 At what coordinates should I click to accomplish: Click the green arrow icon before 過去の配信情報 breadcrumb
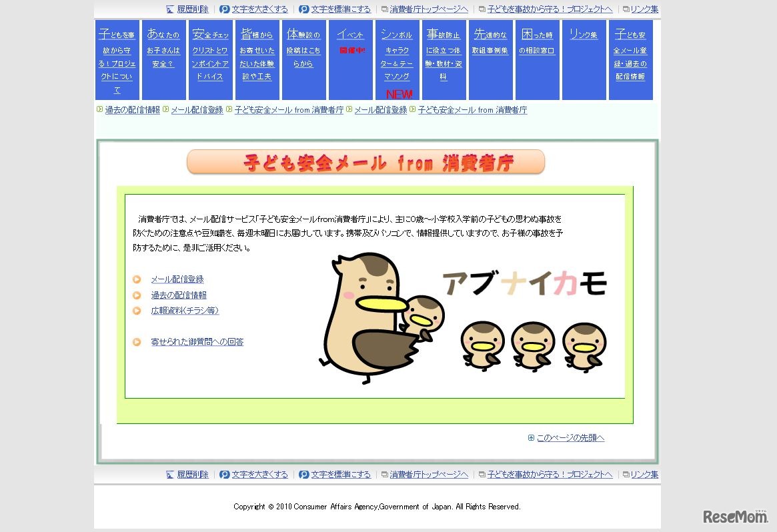pyautogui.click(x=100, y=110)
